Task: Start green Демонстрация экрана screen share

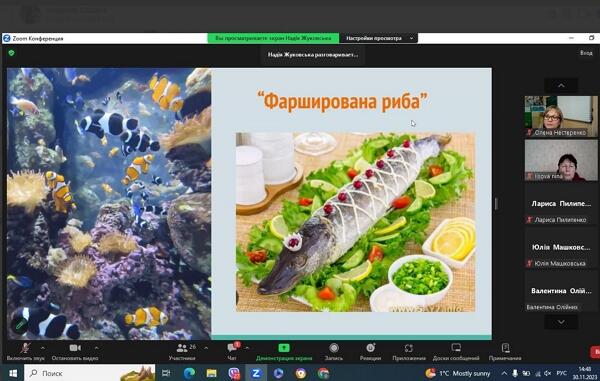Action: point(284,352)
